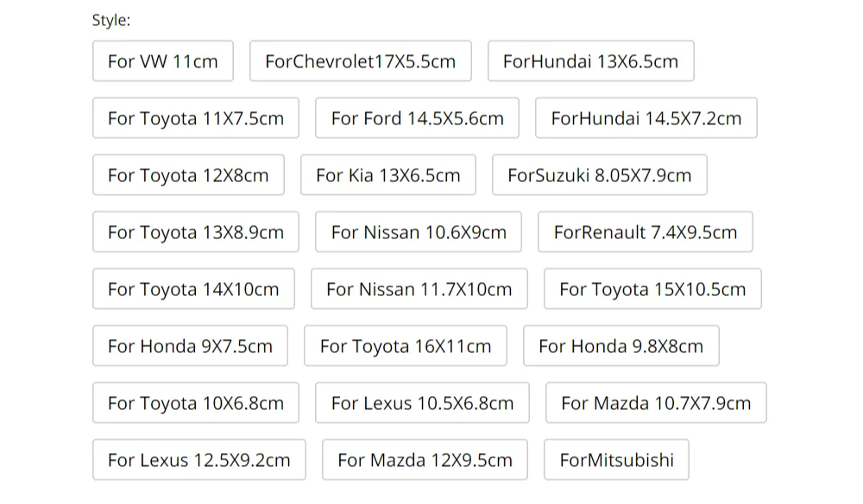Select For Toyota 11X7.5cm option
863x504 pixels.
196,118
